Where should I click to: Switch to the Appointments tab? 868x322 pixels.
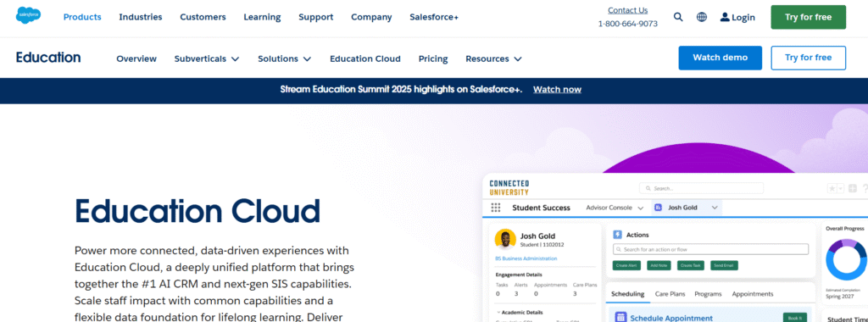tap(753, 294)
